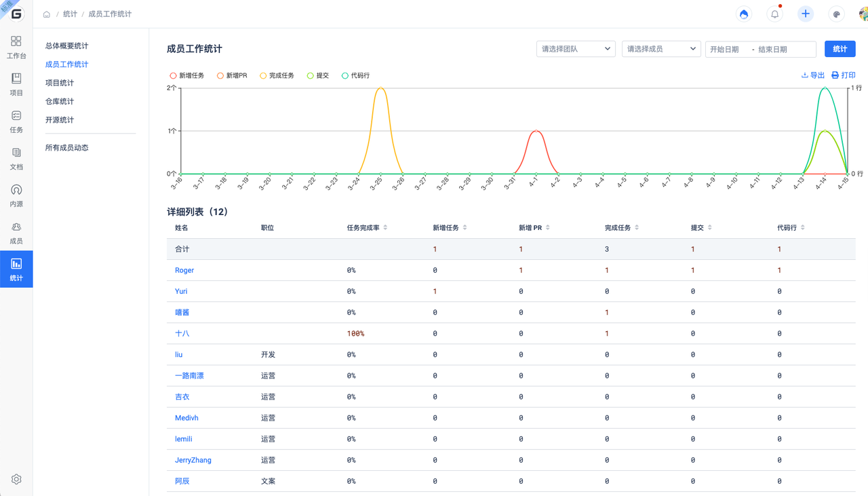Click the 开始日期 start date field
Viewport: 868px width, 496px height.
click(725, 50)
